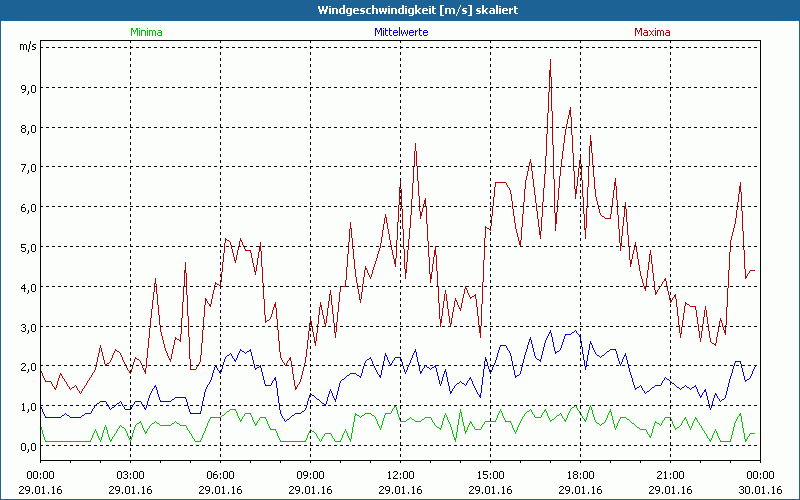Click the 09:00 x-axis label
Viewport: 800px width, 500px height.
[x=310, y=474]
